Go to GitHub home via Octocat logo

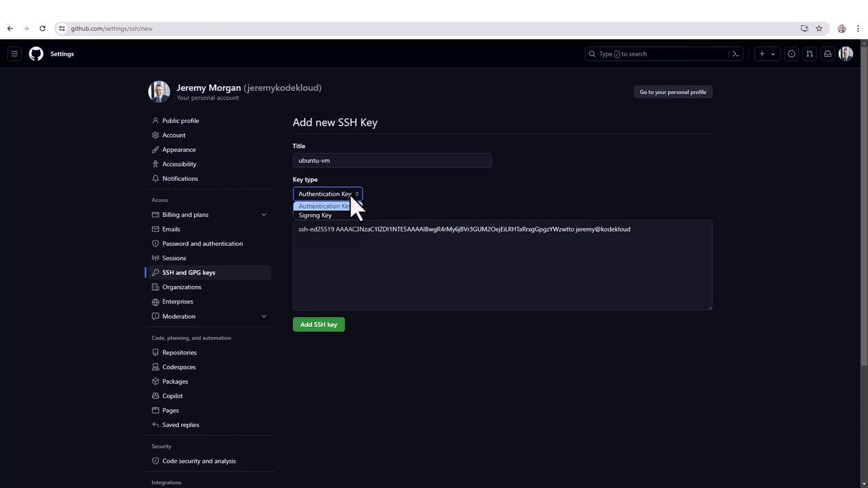[x=36, y=54]
